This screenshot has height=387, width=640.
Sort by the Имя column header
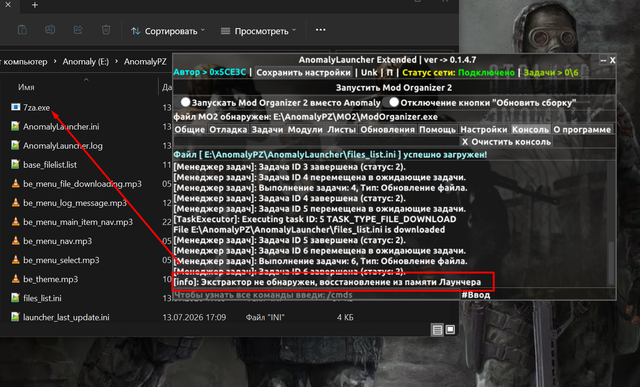pos(26,87)
